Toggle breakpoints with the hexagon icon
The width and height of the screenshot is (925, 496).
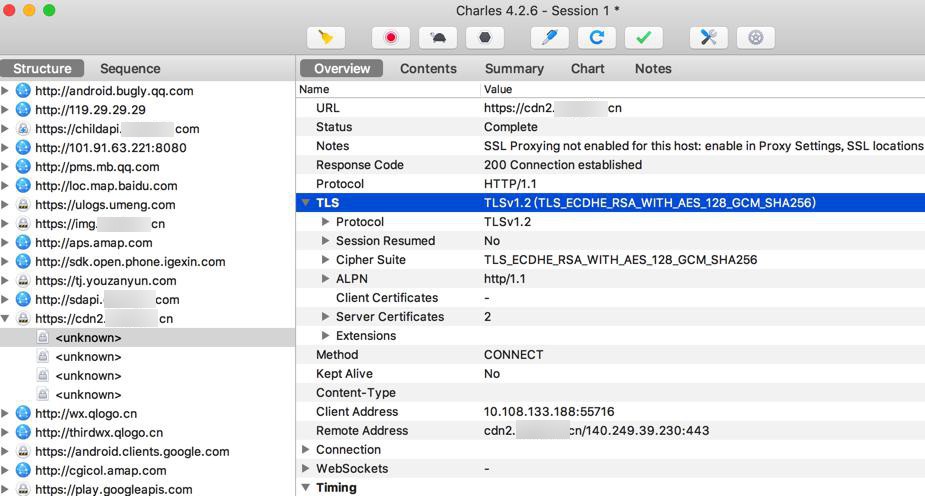485,38
